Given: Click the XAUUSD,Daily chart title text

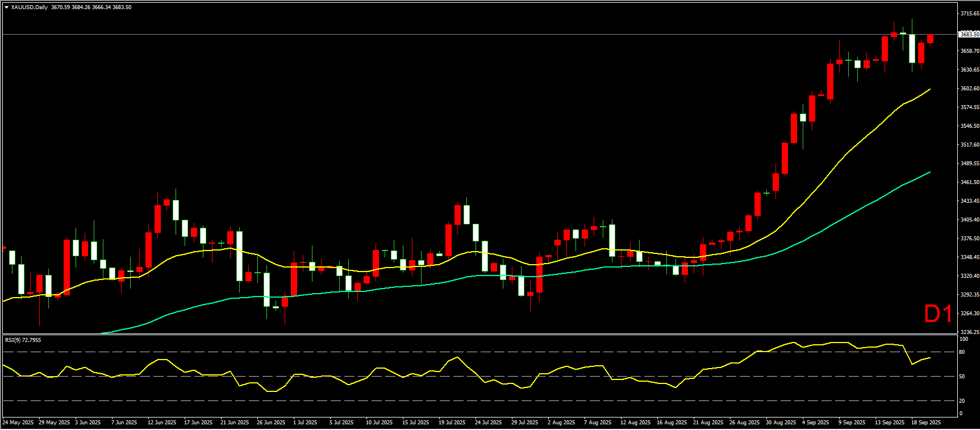Looking at the screenshot, I should click(30, 7).
